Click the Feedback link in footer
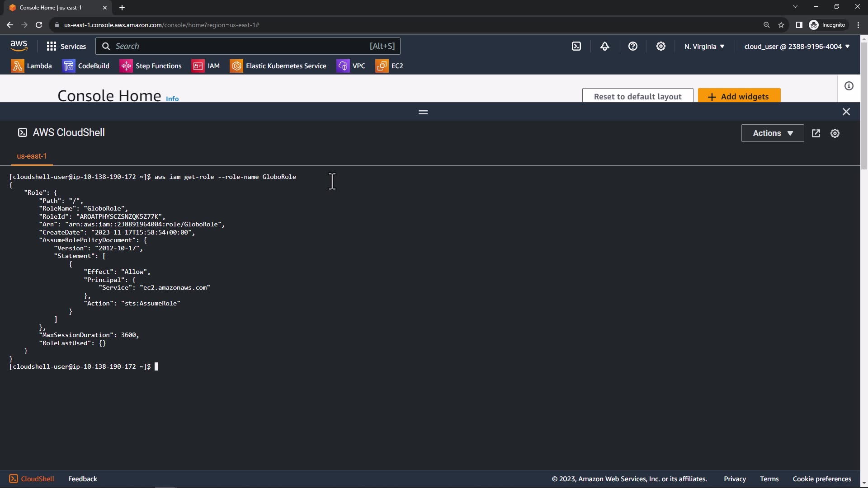Image resolution: width=868 pixels, height=488 pixels. [82, 479]
